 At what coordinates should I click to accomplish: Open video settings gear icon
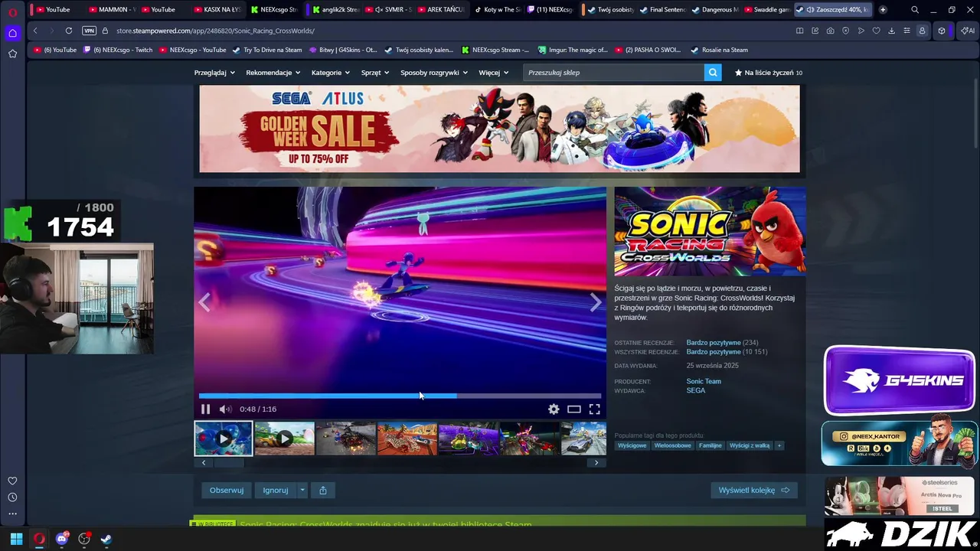(554, 409)
